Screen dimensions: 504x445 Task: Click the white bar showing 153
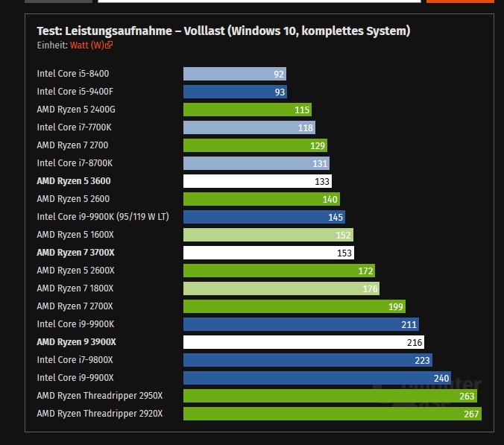tap(268, 253)
